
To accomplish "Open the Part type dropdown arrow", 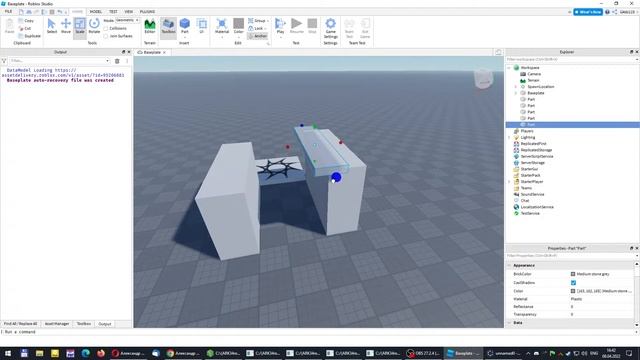I will coord(185,37).
